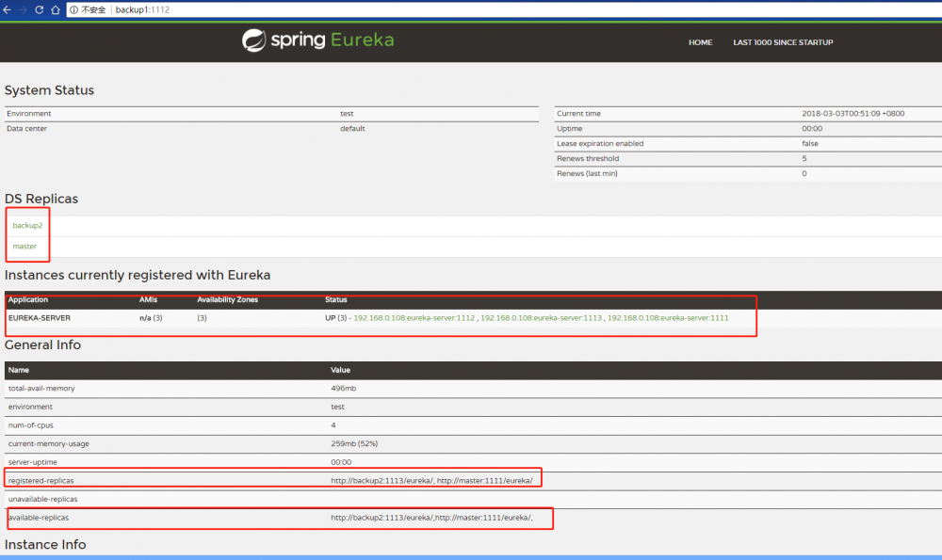The width and height of the screenshot is (942, 560).
Task: Open instance link eureka-server:1111
Action: [668, 318]
